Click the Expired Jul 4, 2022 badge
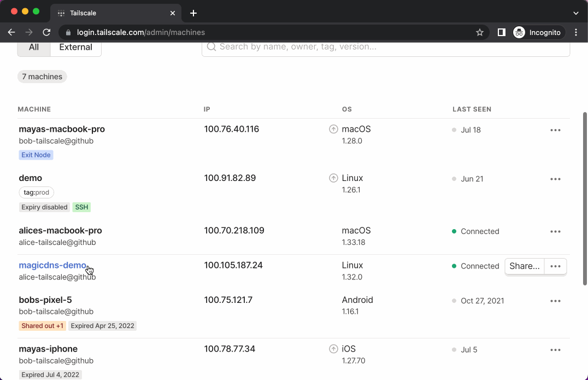588x380 pixels. coord(50,375)
